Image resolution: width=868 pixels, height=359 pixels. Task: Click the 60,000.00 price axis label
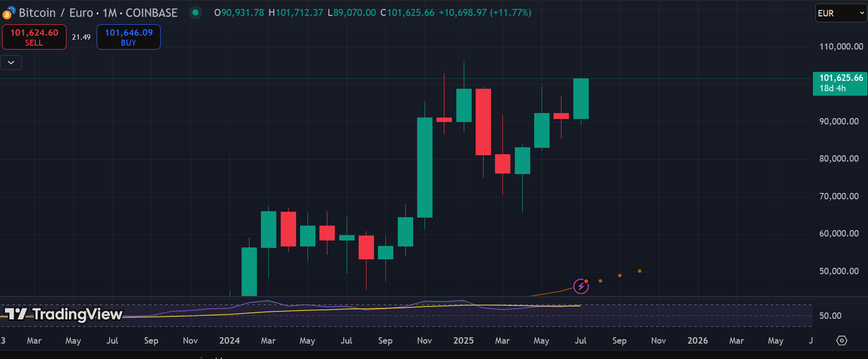click(839, 234)
